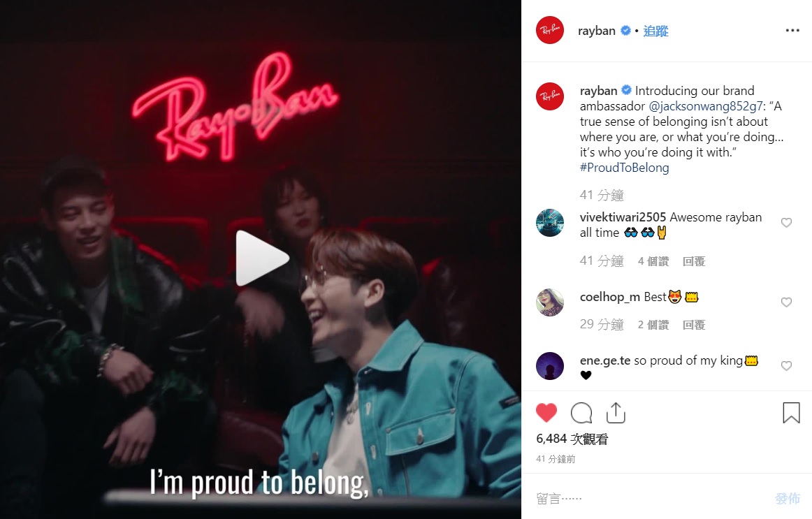Open vivektiwari2505's profile avatar
This screenshot has height=519, width=812.
(550, 223)
